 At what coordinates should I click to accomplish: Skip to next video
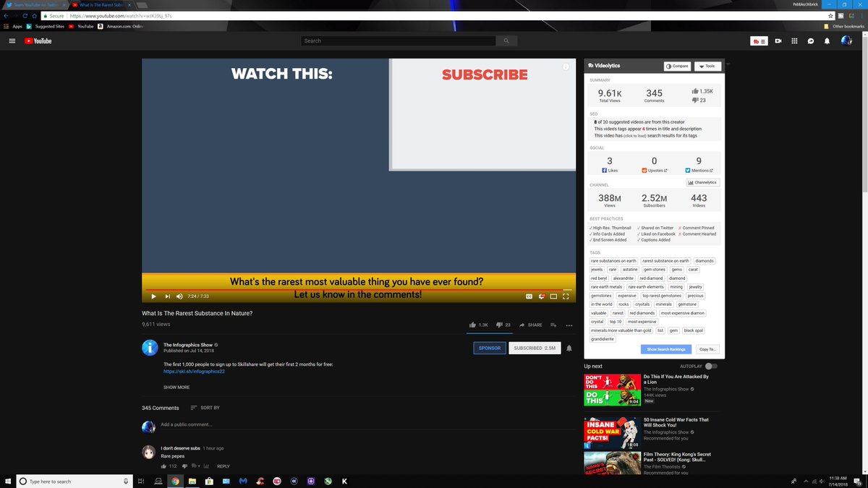167,296
